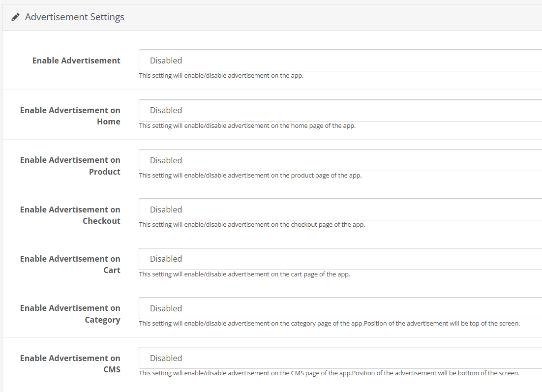Click the 'Enable Advertisement on Checkout' label
The width and height of the screenshot is (542, 392).
(70, 215)
